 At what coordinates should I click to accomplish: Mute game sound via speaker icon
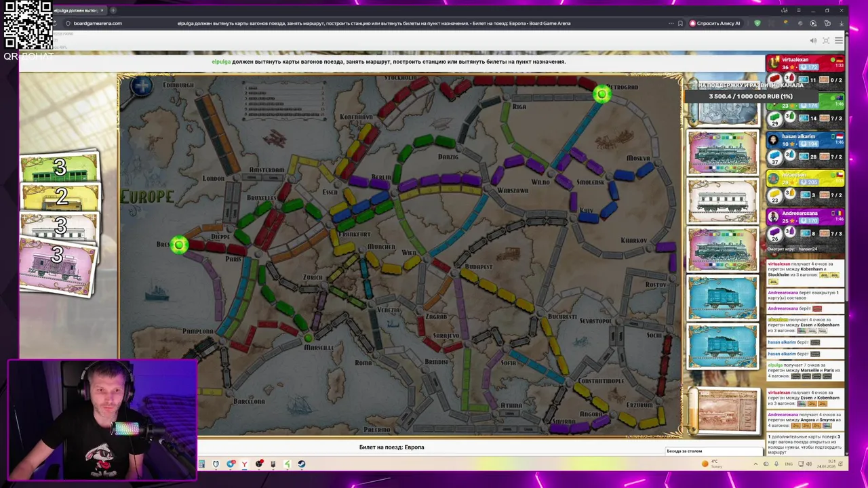813,41
